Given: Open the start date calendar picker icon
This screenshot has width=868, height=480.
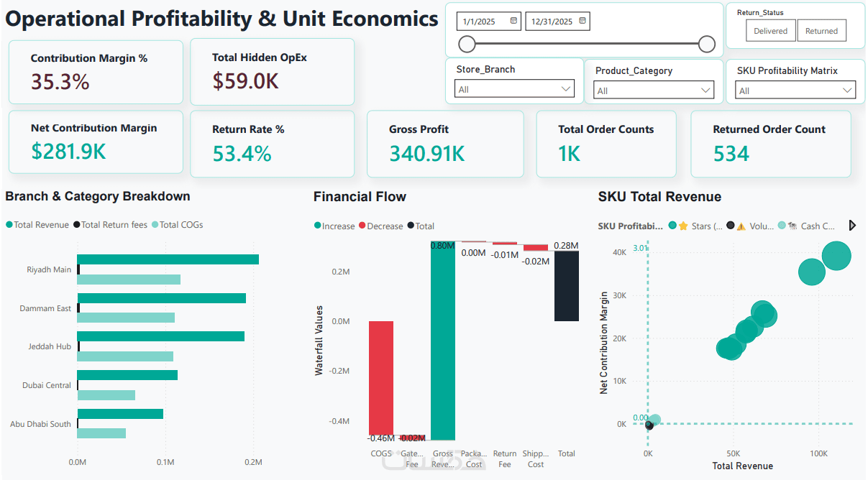Looking at the screenshot, I should coord(513,21).
